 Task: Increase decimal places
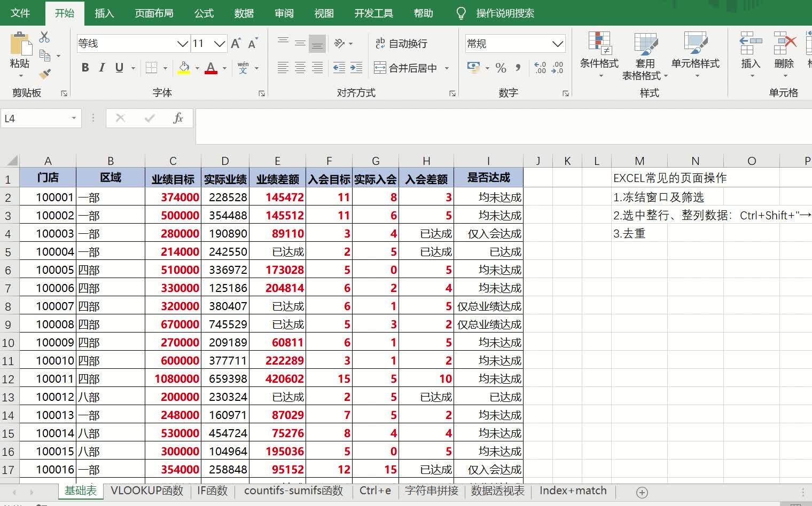540,68
